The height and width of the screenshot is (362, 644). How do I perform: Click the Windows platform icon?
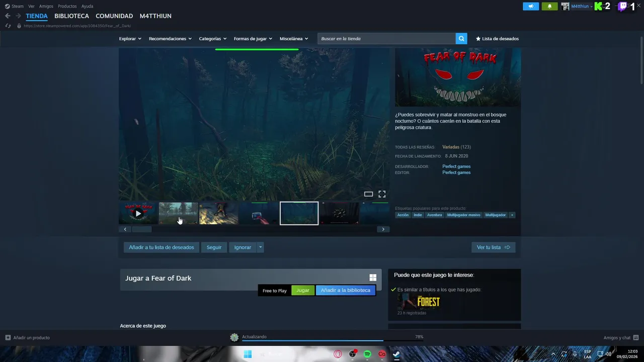click(x=373, y=278)
